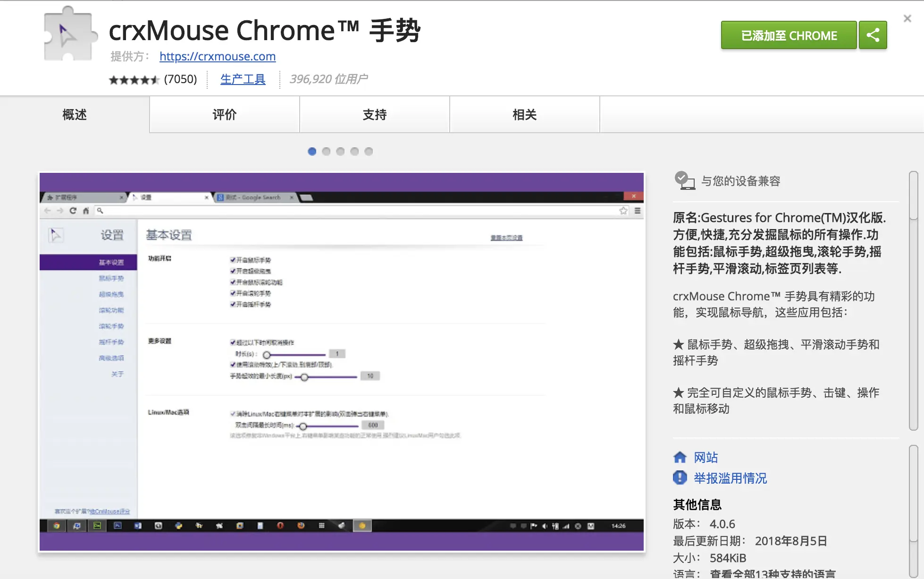Image resolution: width=924 pixels, height=579 pixels.
Task: Select the Firefox icon in the screenshot taskbar
Action: (x=301, y=525)
